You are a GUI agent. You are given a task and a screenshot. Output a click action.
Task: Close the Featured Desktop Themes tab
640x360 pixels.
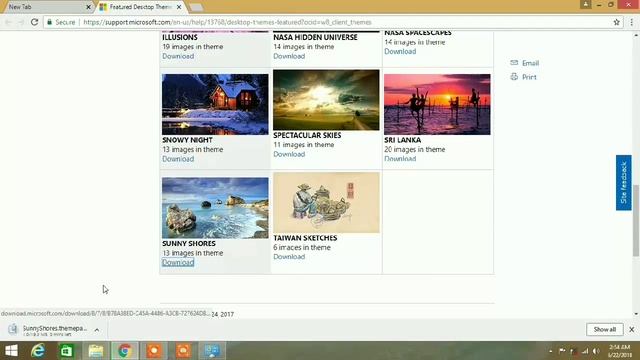[x=179, y=7]
